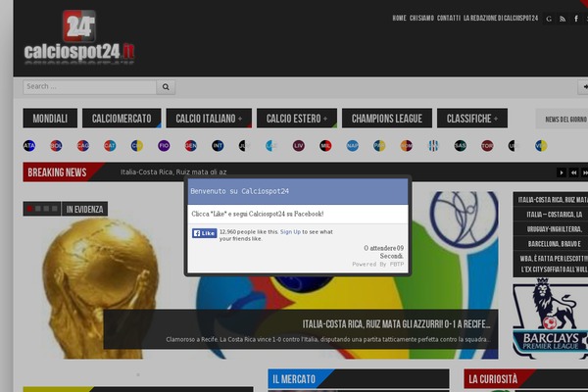The image size is (588, 392).
Task: Open the Italia-Costa Rica slider headline
Action: click(x=396, y=324)
